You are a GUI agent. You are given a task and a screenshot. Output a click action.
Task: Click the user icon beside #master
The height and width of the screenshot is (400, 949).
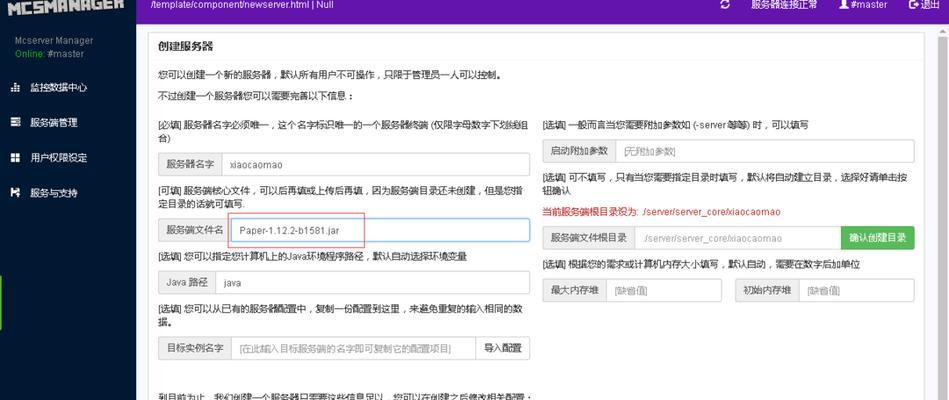844,4
